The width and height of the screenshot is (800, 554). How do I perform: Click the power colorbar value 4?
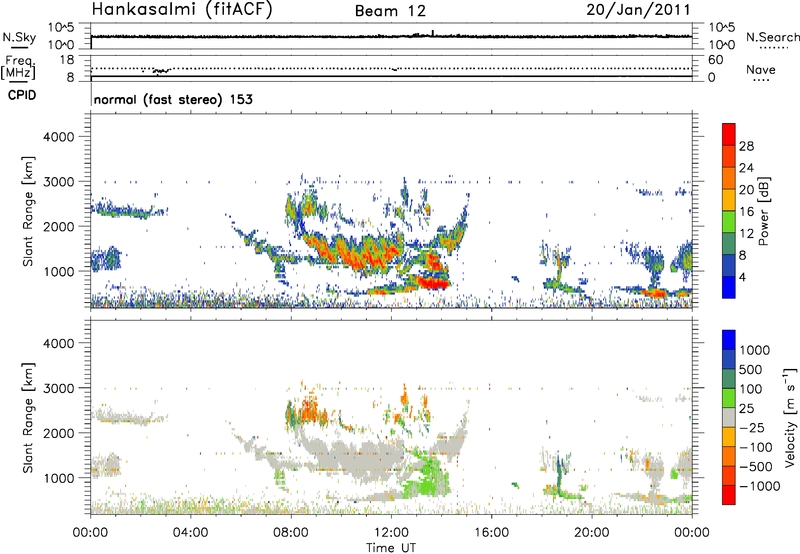pyautogui.click(x=742, y=277)
